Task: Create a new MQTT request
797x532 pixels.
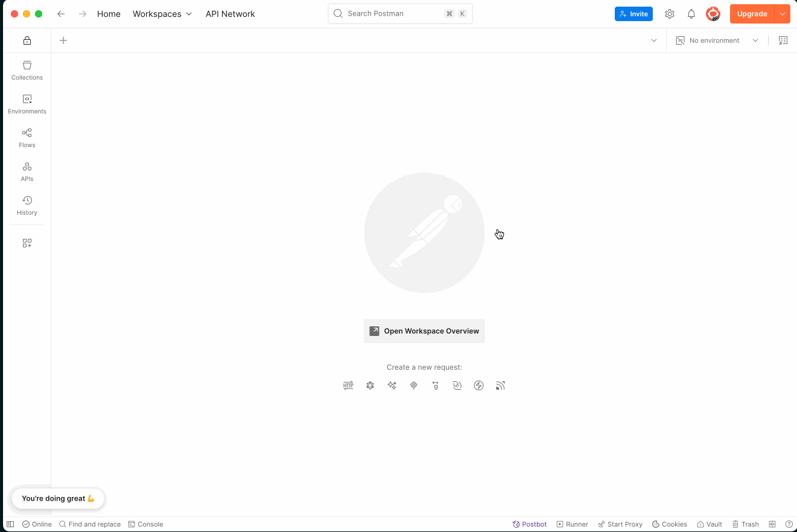Action: point(500,385)
